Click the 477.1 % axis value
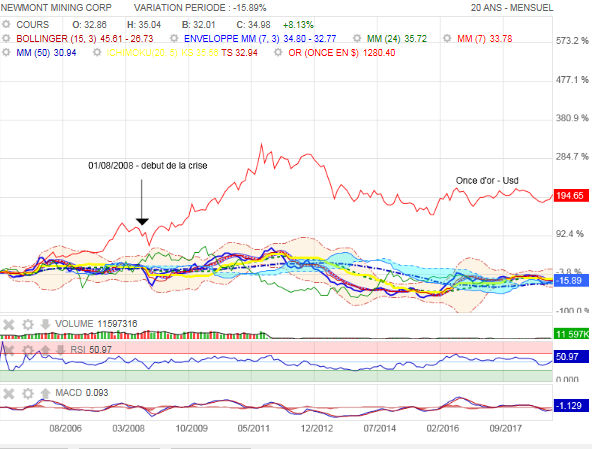Image resolution: width=596 pixels, height=449 pixels. [572, 80]
